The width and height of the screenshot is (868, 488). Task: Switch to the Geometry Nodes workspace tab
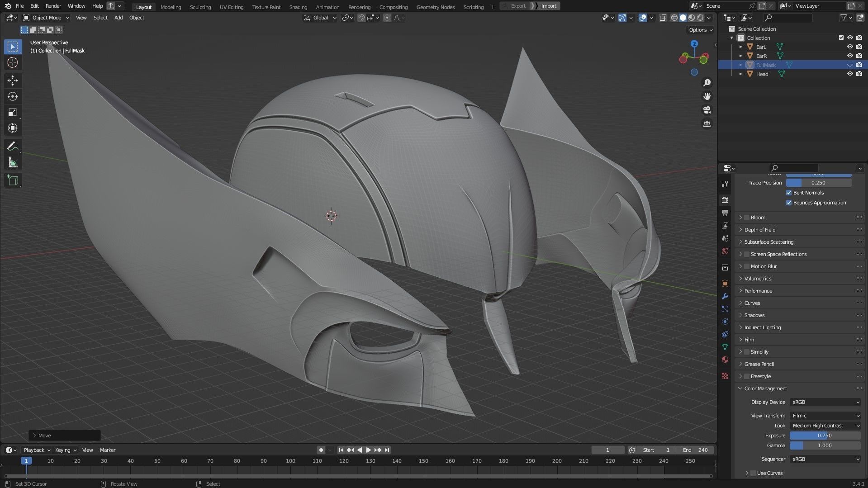[436, 7]
